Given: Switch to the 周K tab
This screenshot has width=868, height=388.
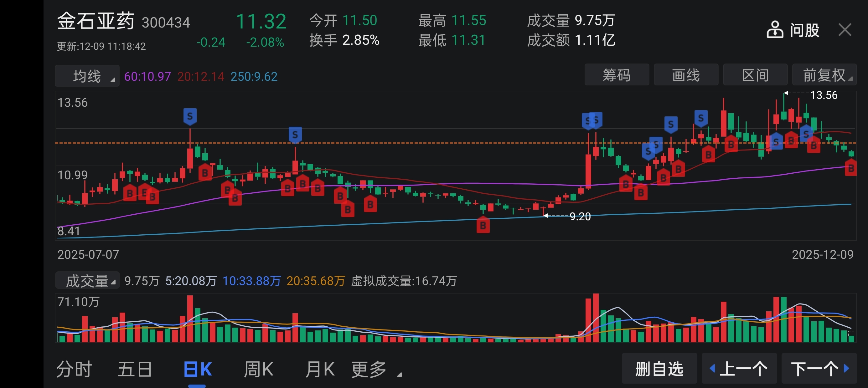Looking at the screenshot, I should 258,370.
